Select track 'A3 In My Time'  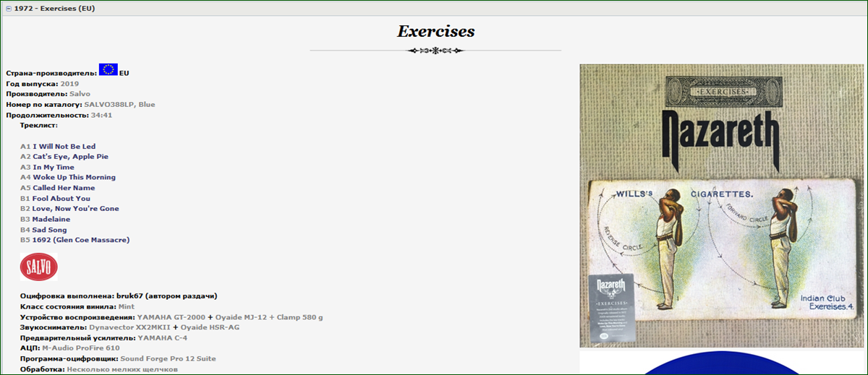point(47,167)
